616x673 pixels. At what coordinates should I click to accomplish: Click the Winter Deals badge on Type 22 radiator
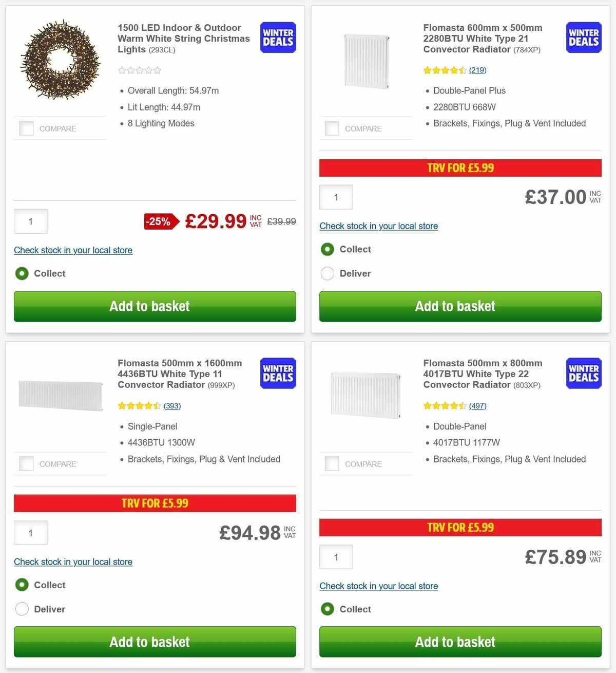[583, 373]
